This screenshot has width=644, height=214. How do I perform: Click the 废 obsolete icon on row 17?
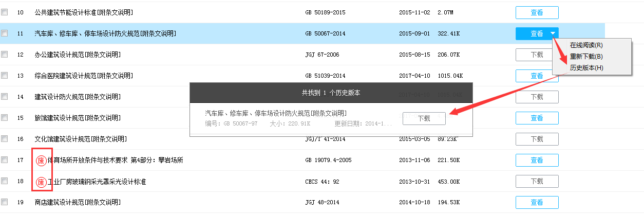pyautogui.click(x=41, y=160)
